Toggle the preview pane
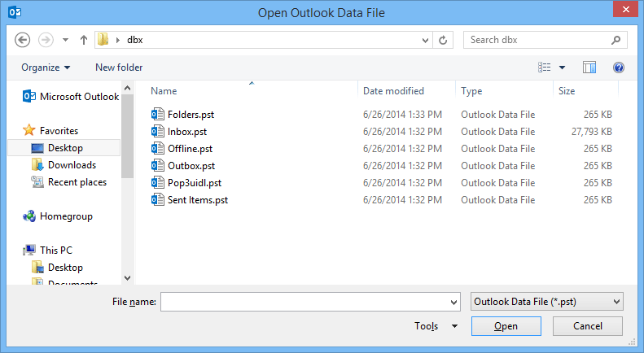 [x=589, y=68]
